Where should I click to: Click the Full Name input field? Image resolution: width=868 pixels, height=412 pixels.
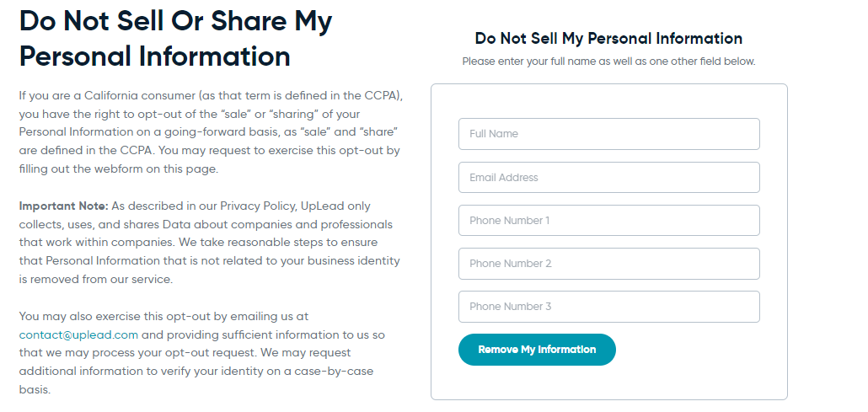point(609,134)
